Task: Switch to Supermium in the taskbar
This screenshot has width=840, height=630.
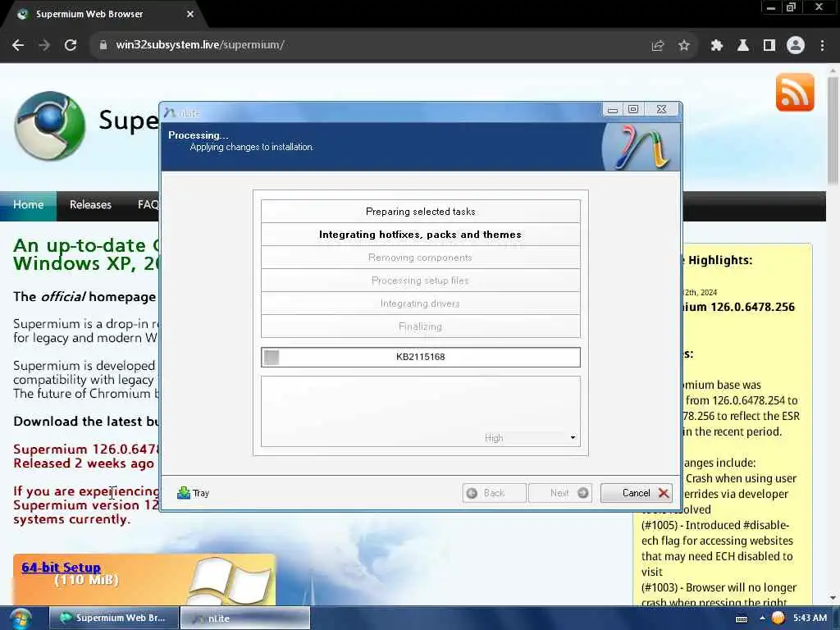Action: coord(113,619)
